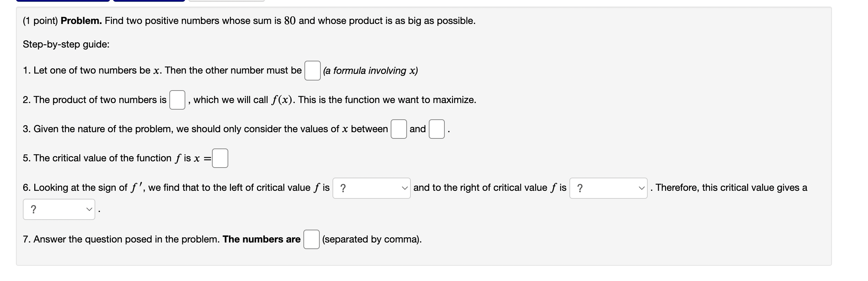
Task: Click the critical value answer box in step 5
Action: (x=221, y=158)
